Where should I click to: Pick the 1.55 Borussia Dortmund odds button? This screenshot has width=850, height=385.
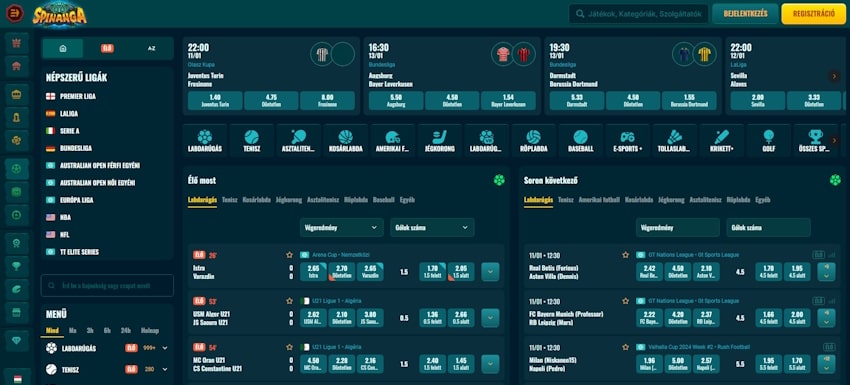689,101
